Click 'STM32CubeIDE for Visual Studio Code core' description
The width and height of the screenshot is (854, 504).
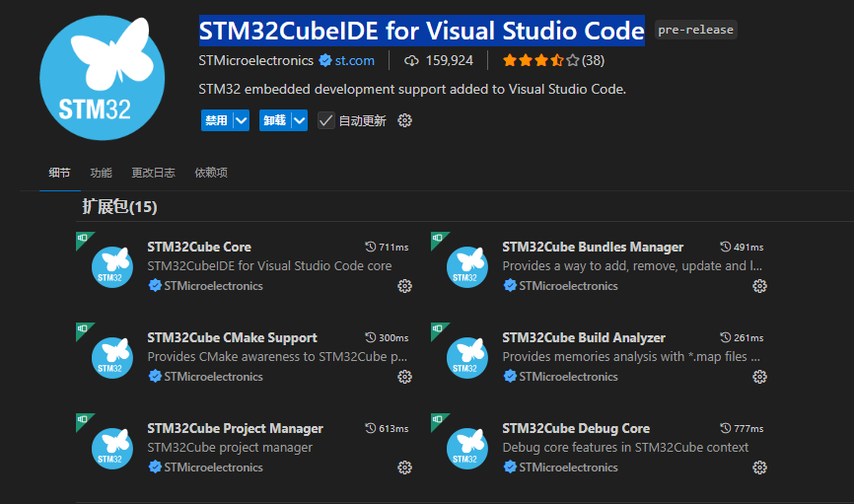tap(269, 266)
